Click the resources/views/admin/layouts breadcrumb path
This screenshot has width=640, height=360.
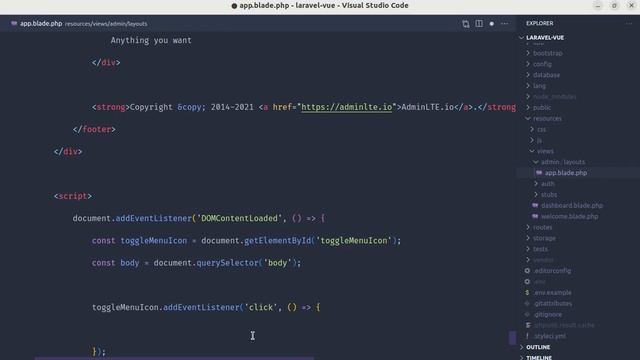pos(106,24)
